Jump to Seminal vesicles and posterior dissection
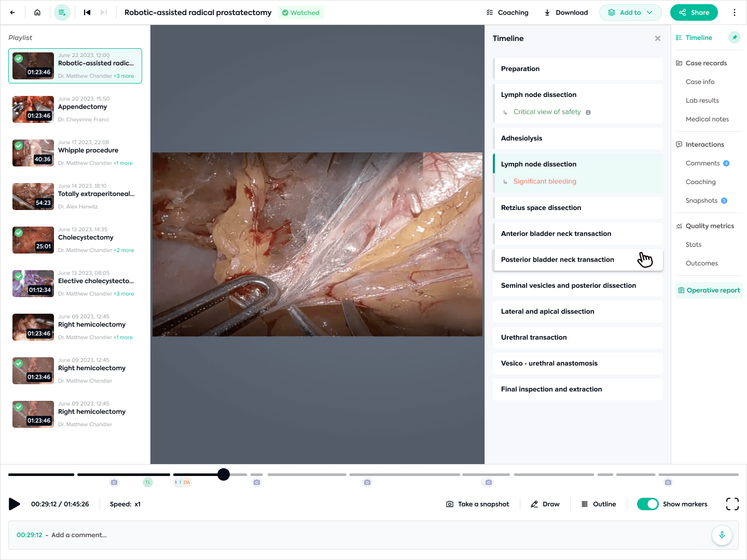The height and width of the screenshot is (560, 747). click(578, 286)
